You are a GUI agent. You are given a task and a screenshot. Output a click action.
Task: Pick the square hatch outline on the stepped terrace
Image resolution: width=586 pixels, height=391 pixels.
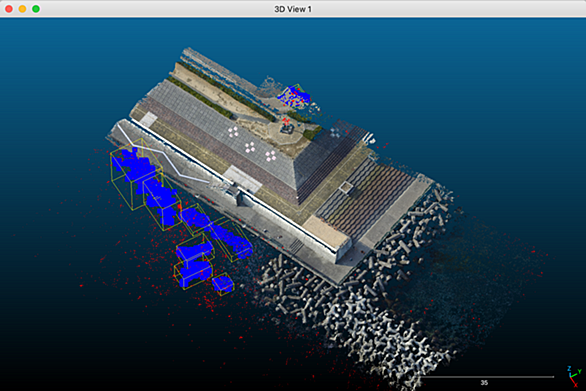pyautogui.click(x=346, y=187)
